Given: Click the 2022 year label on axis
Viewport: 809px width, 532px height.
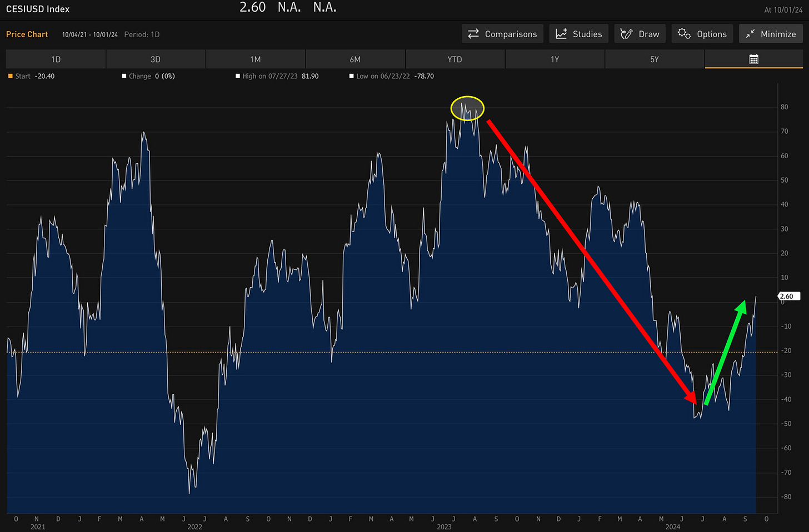Looking at the screenshot, I should tap(194, 527).
